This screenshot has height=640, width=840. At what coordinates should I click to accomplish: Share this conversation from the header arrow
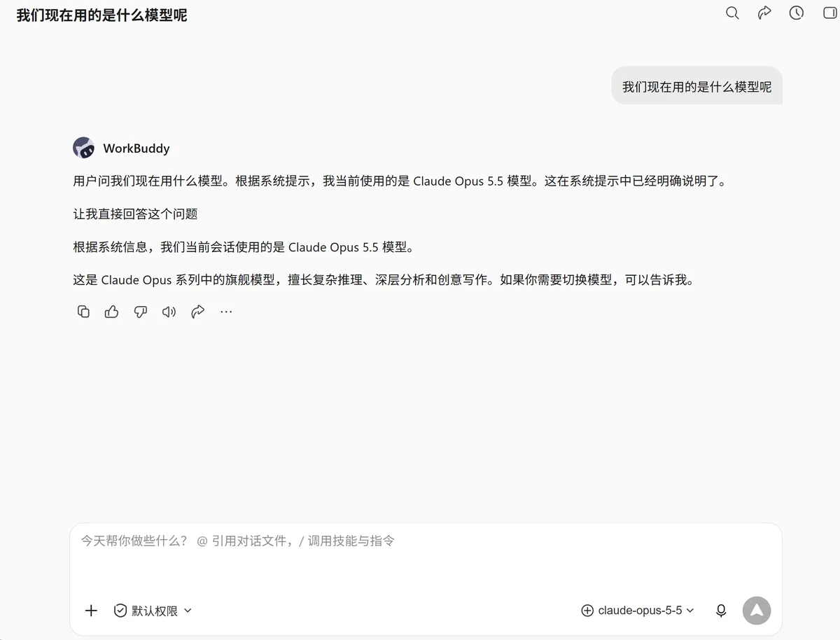pos(764,13)
